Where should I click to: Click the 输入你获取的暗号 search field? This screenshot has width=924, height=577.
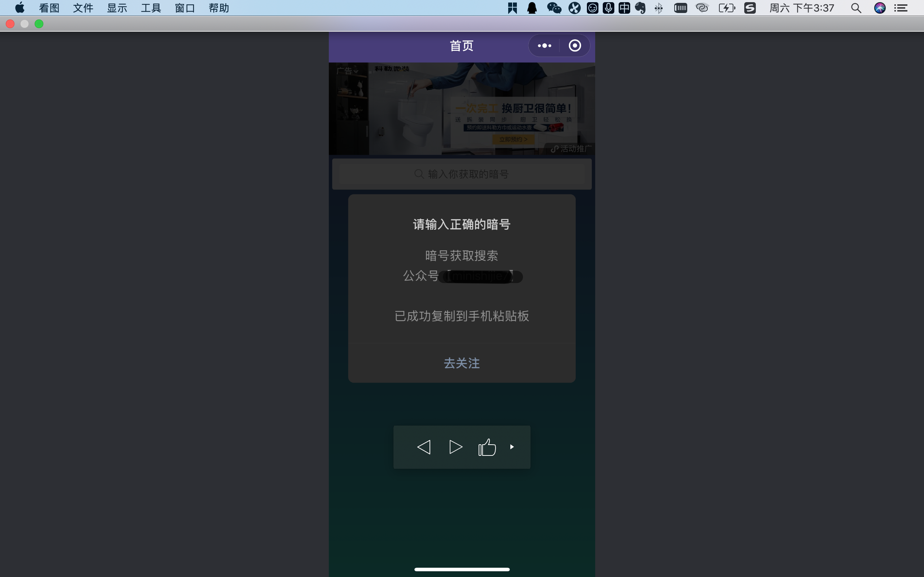462,174
